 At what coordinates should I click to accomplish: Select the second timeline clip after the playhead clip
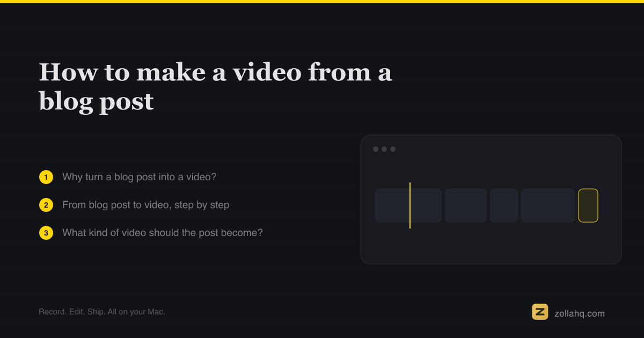coord(466,205)
